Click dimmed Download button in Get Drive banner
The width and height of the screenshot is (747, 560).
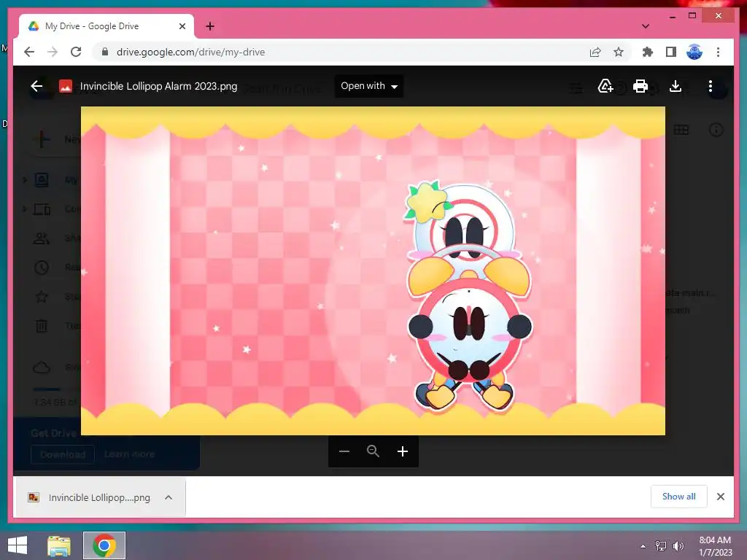click(x=63, y=454)
